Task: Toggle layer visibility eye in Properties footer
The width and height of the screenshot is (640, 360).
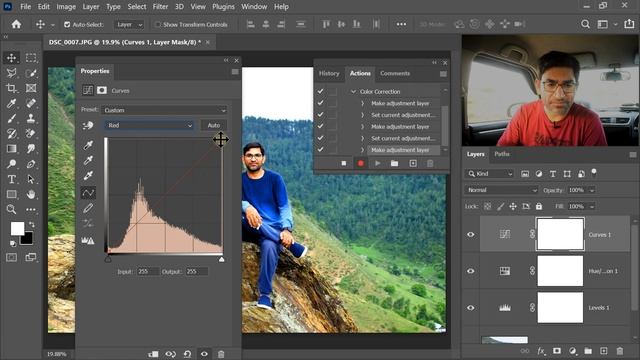Action: point(204,354)
